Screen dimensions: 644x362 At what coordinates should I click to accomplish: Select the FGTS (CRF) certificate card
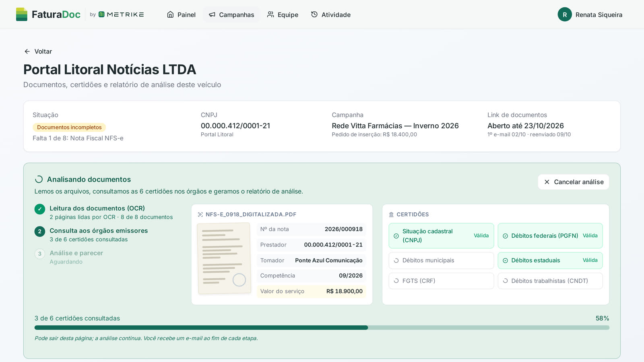441,281
